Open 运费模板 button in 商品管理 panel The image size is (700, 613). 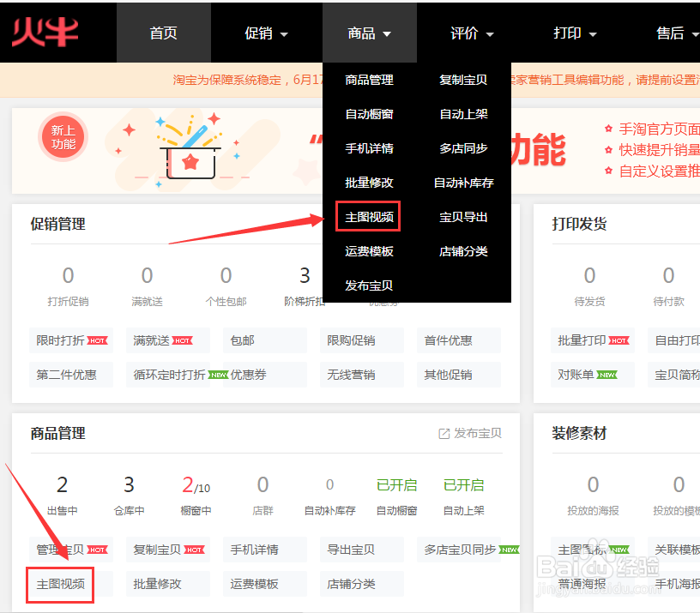265,584
